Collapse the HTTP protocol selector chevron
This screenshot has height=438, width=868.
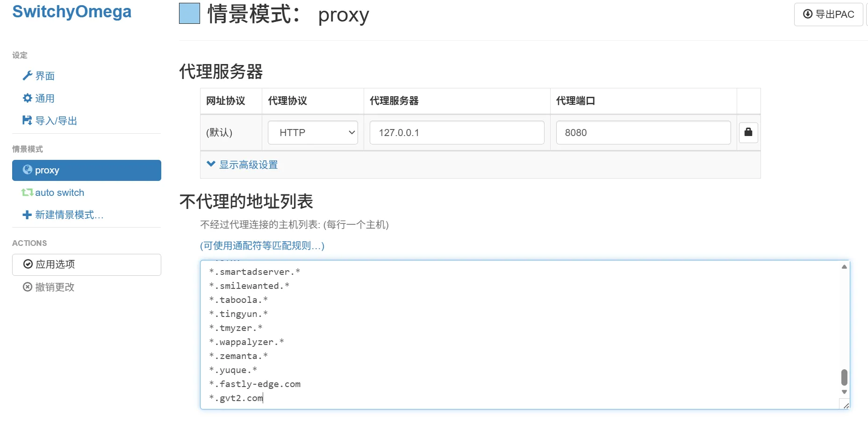(351, 132)
